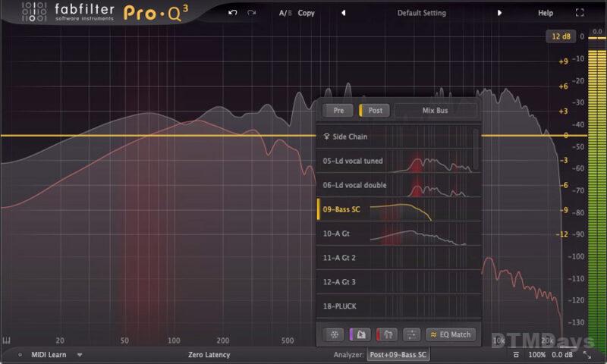Open the analyzer settings sliders icon
607x364 pixels.
(411, 334)
